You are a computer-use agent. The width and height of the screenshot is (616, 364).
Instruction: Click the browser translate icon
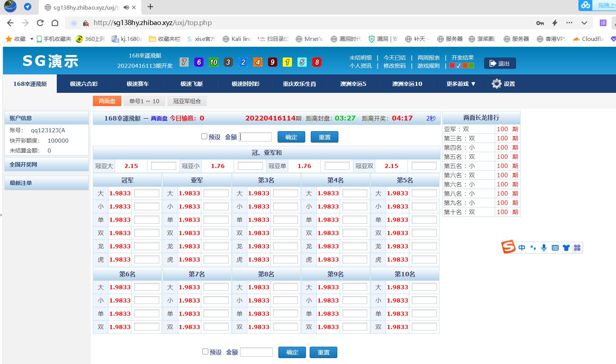coord(603,22)
